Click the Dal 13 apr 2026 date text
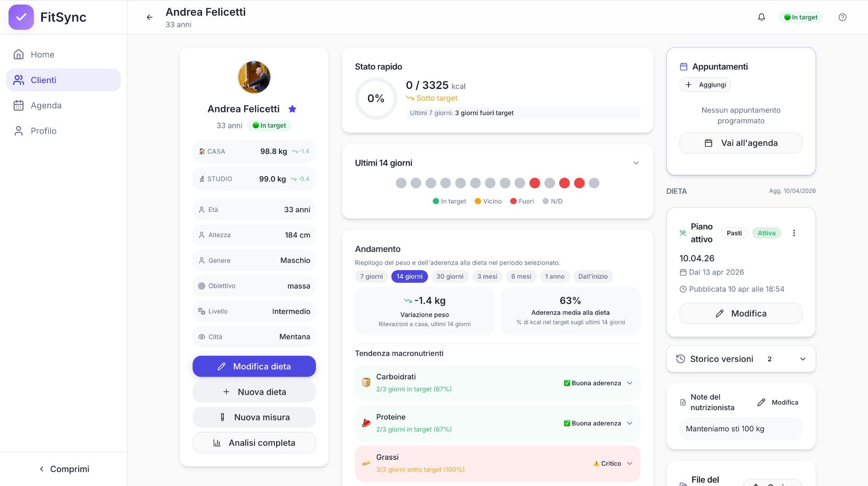Image resolution: width=868 pixels, height=486 pixels. (717, 272)
